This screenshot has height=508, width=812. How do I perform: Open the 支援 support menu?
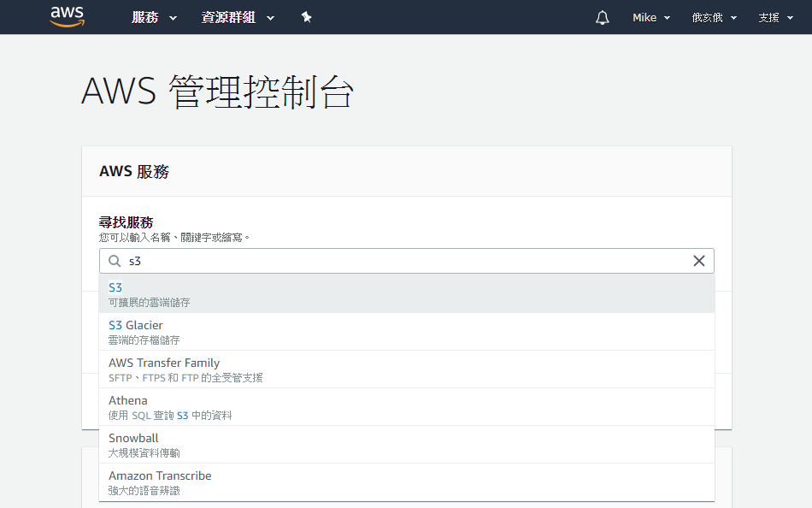pos(769,18)
